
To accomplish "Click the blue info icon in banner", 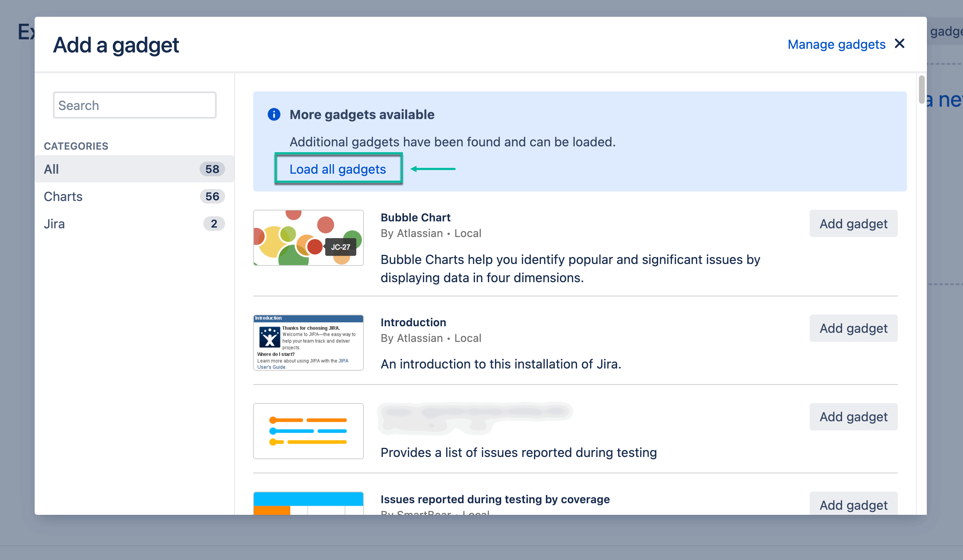I will point(274,114).
